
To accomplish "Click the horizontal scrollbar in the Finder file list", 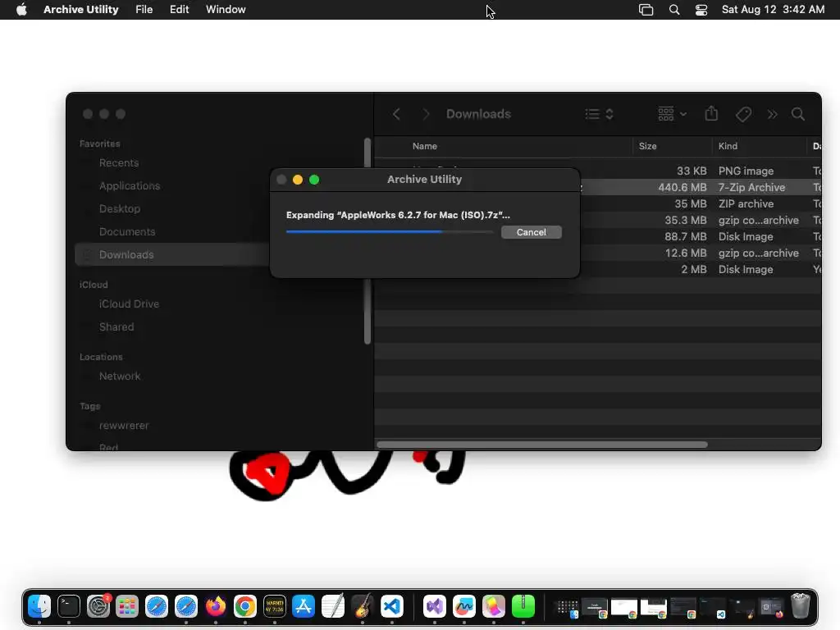I will 542,445.
